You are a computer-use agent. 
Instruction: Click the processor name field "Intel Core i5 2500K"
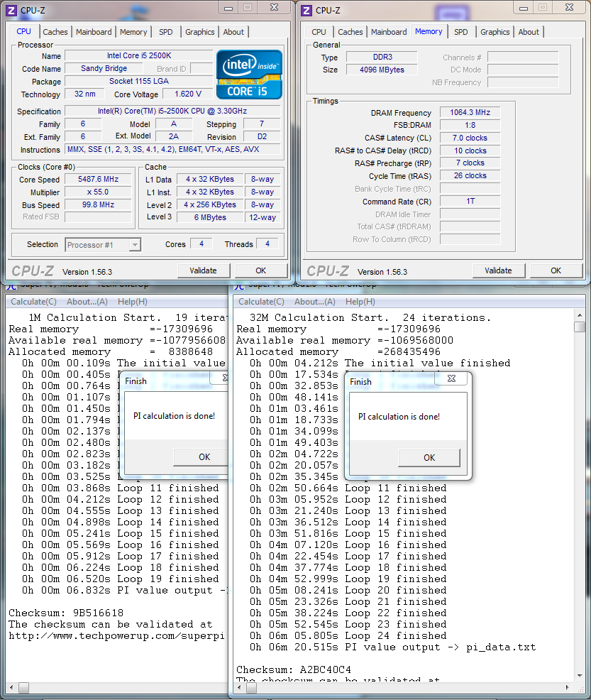point(139,56)
